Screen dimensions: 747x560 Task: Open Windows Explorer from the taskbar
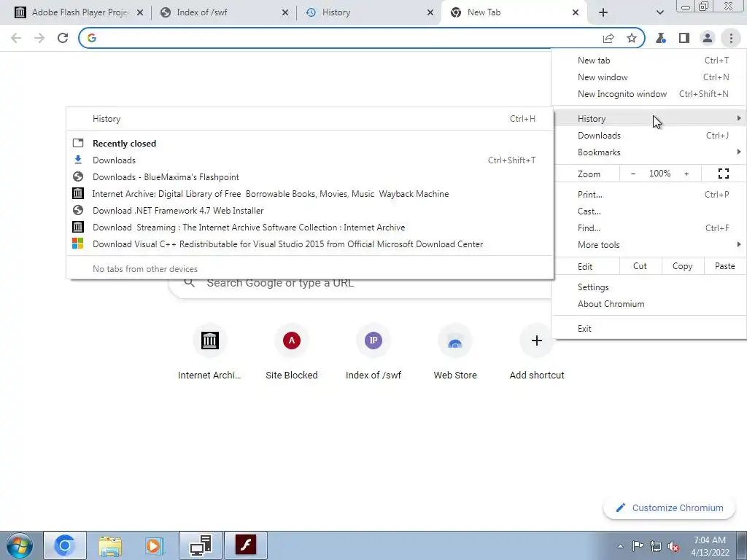tap(110, 545)
